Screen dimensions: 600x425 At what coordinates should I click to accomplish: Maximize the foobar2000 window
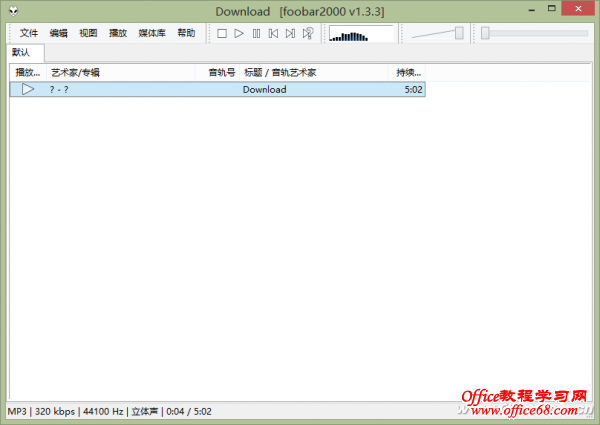coord(551,8)
